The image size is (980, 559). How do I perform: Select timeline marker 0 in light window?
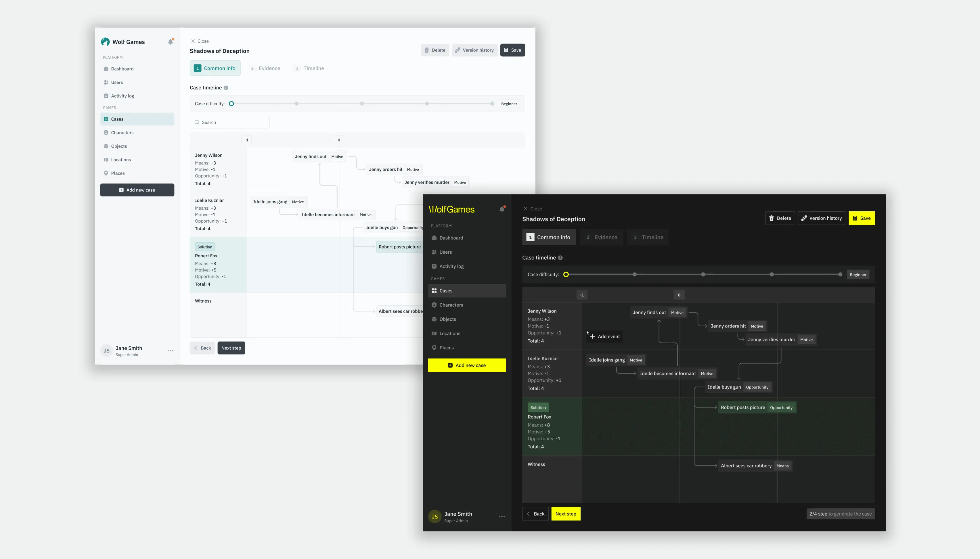tap(339, 140)
